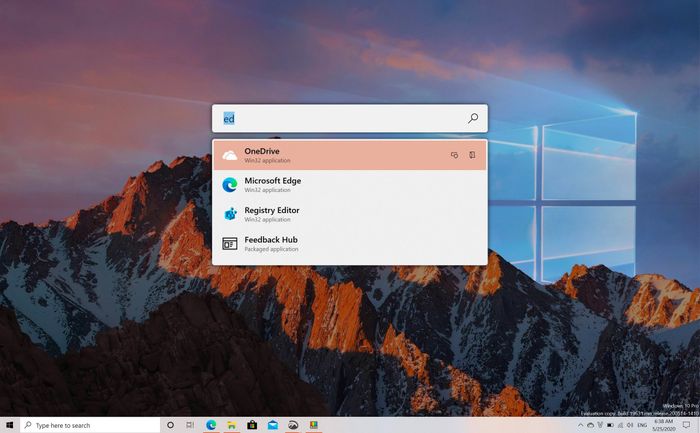Run OneDrive as administrator using its row icon
Screen dimensions: 700x433
454,155
